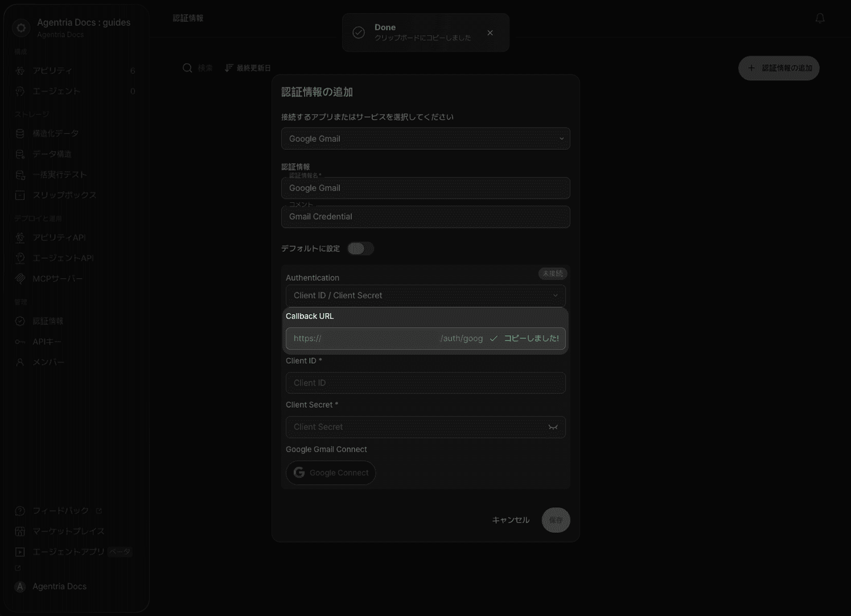Click the Client ID input field

click(425, 383)
